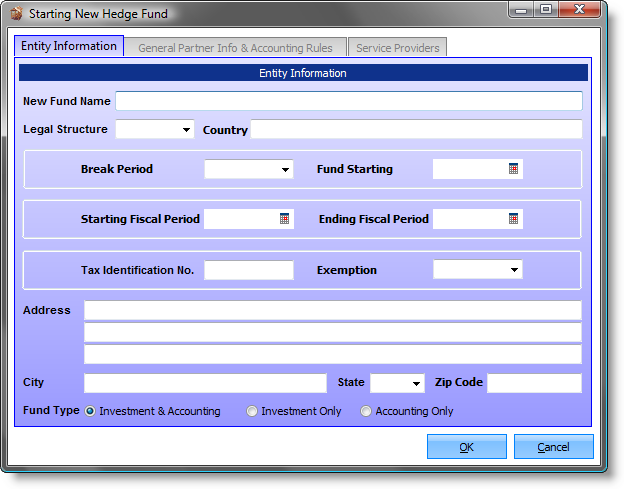Switch to the Entity Information tab
624x489 pixels.
(69, 46)
